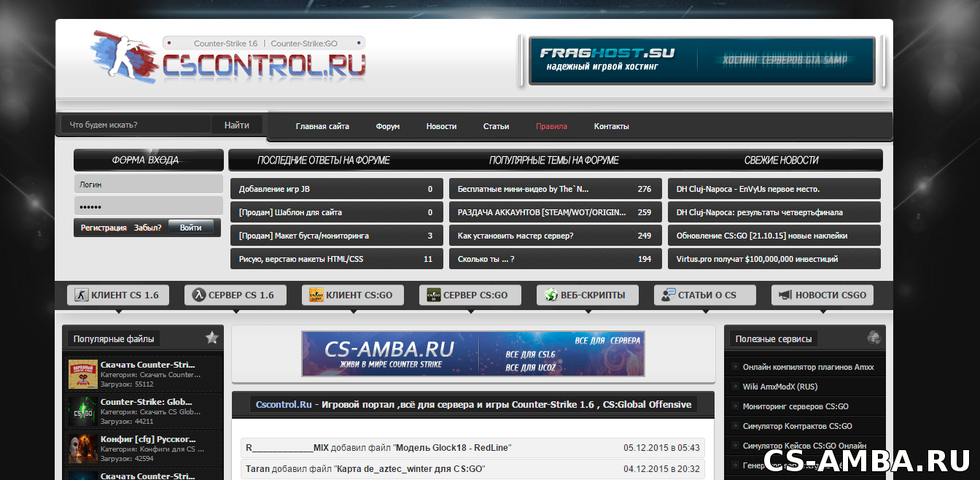Open the 'Virtus.pro получат $100,000,000 инвестиций' news item
980x480 pixels.
[757, 259]
